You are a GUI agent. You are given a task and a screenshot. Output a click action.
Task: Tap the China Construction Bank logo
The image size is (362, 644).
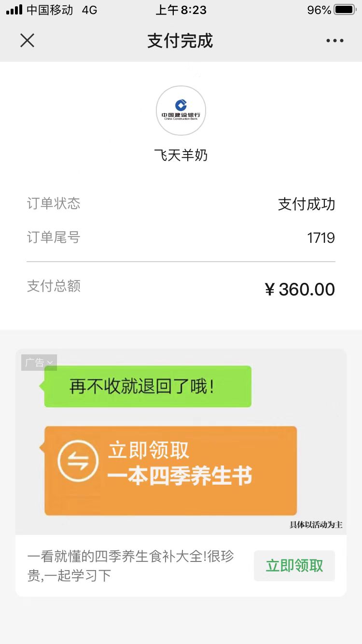(x=181, y=111)
